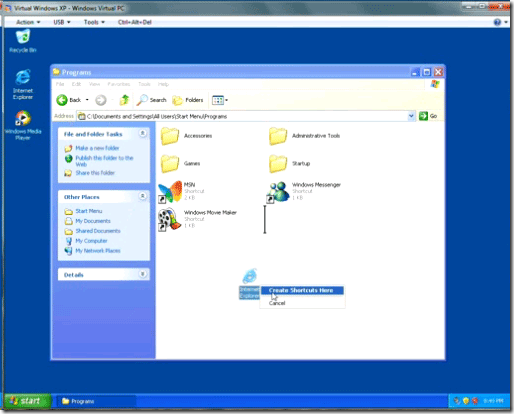514x414 pixels.
Task: Open the Start Menu link
Action: (x=89, y=211)
